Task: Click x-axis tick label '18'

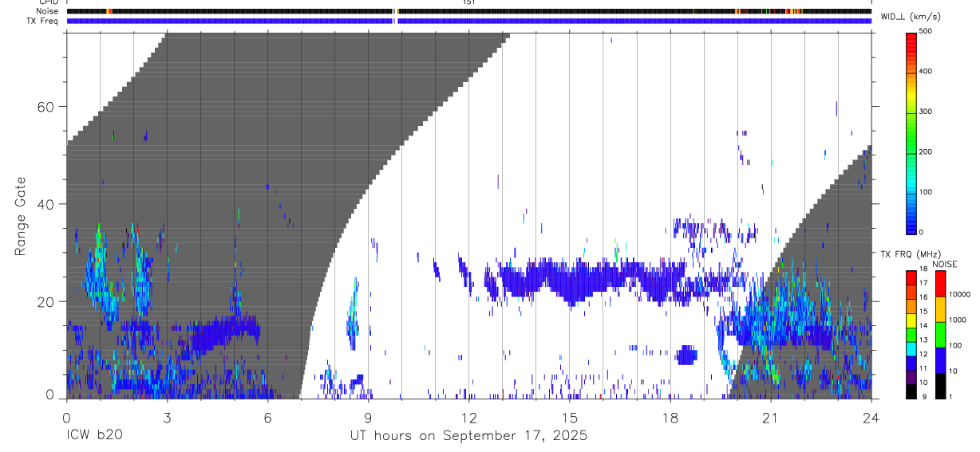Action: [x=670, y=417]
